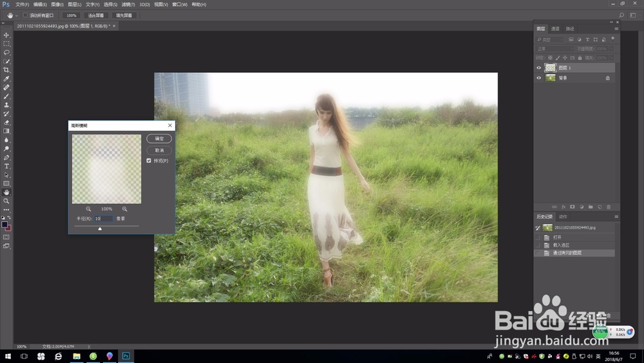The image size is (644, 363).
Task: Open the tool preset picker arrow
Action: pyautogui.click(x=17, y=15)
